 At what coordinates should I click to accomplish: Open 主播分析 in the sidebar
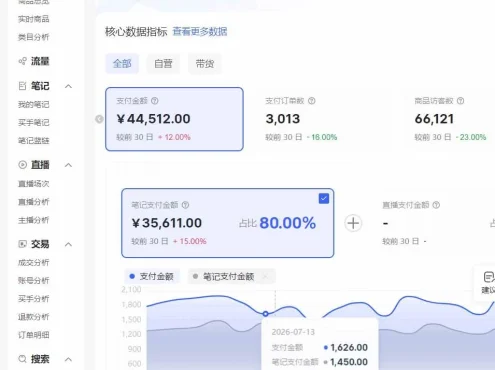click(33, 220)
